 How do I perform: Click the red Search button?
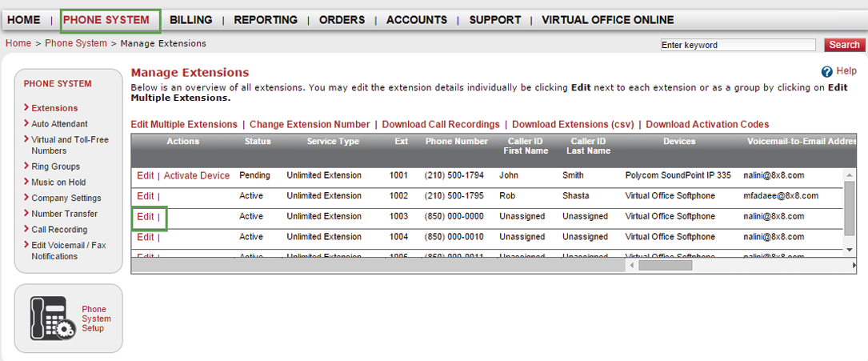click(844, 45)
